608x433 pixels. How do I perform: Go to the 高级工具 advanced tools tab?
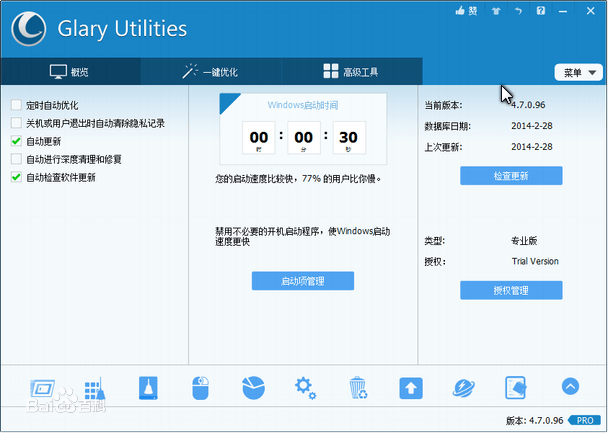[x=351, y=72]
